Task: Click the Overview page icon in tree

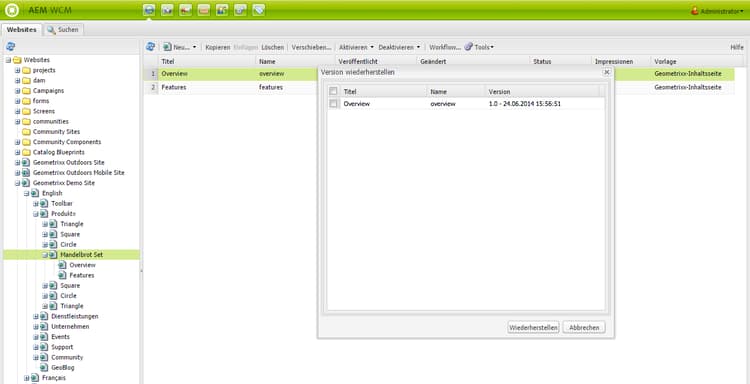Action: tap(62, 265)
